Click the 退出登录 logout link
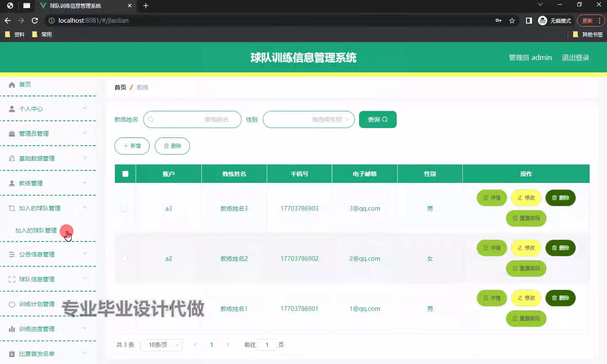 tap(575, 58)
